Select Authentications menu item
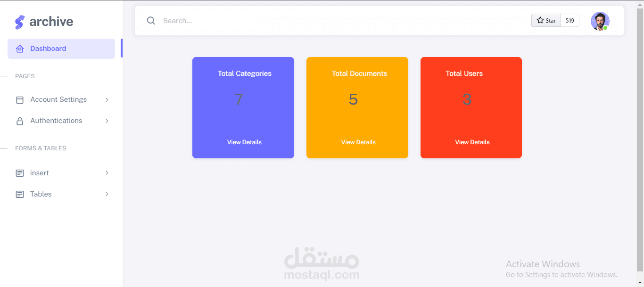644x287 pixels. point(61,121)
